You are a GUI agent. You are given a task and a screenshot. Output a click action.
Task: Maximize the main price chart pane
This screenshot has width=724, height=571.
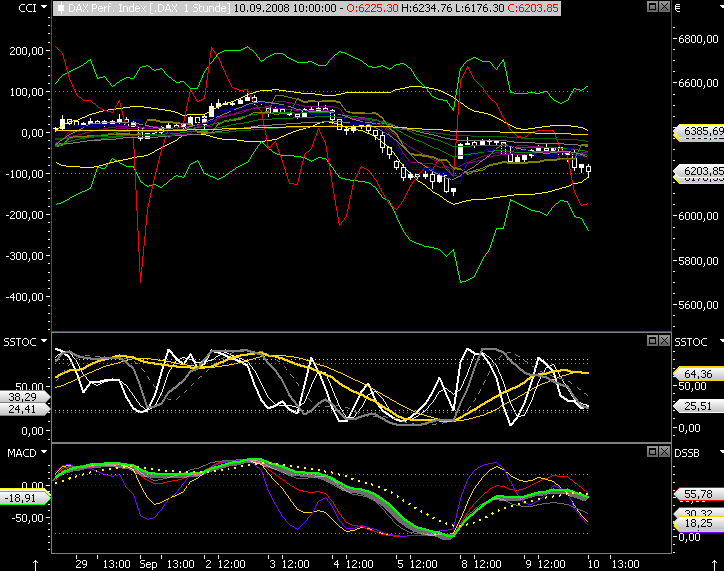(x=652, y=6)
